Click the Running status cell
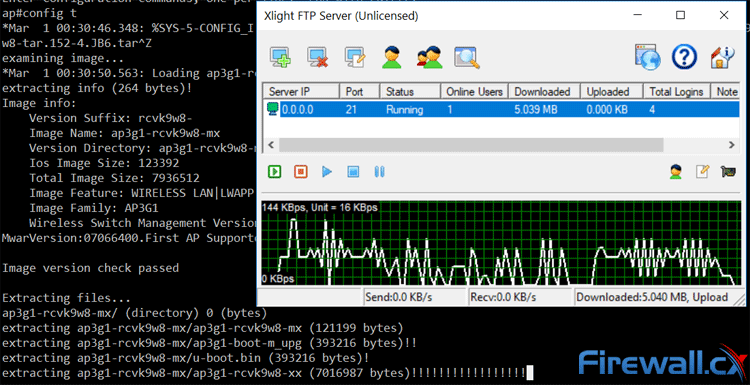 405,110
